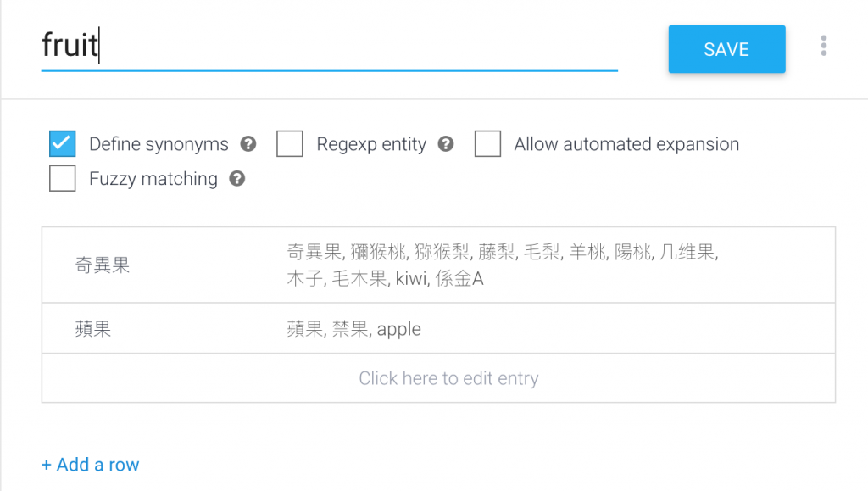Open the three-dot more options menu
This screenshot has height=491, width=868.
point(824,46)
